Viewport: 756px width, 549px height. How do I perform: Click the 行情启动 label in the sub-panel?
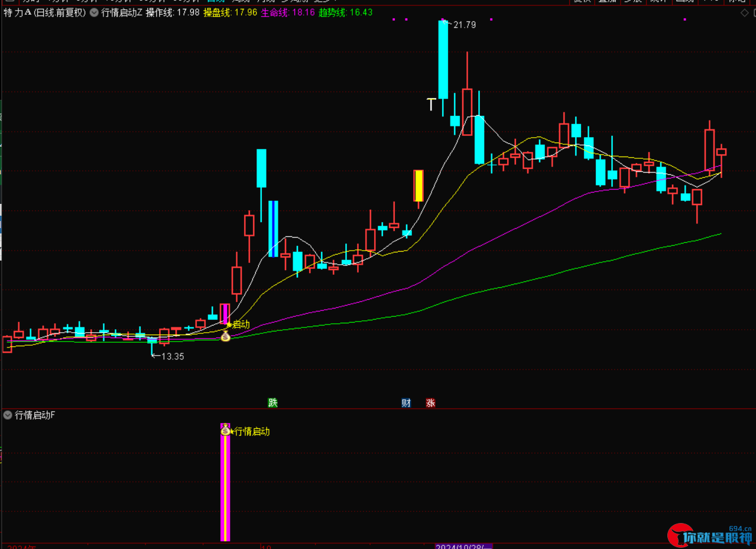pyautogui.click(x=252, y=431)
